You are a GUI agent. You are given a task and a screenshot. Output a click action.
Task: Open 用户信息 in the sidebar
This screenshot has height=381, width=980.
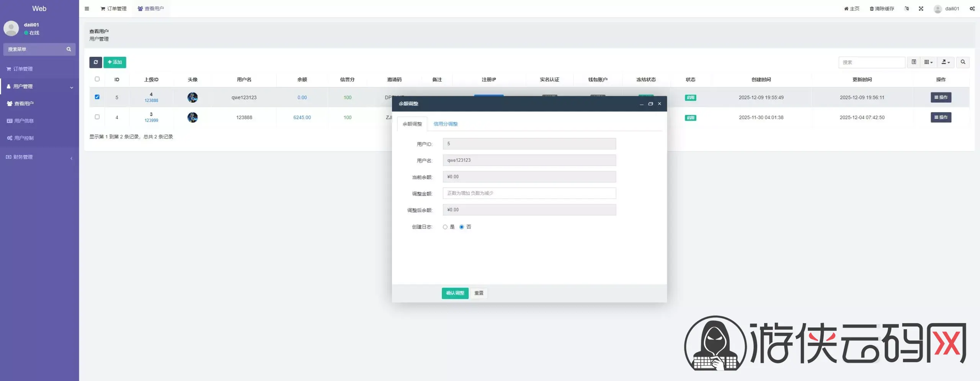(24, 121)
